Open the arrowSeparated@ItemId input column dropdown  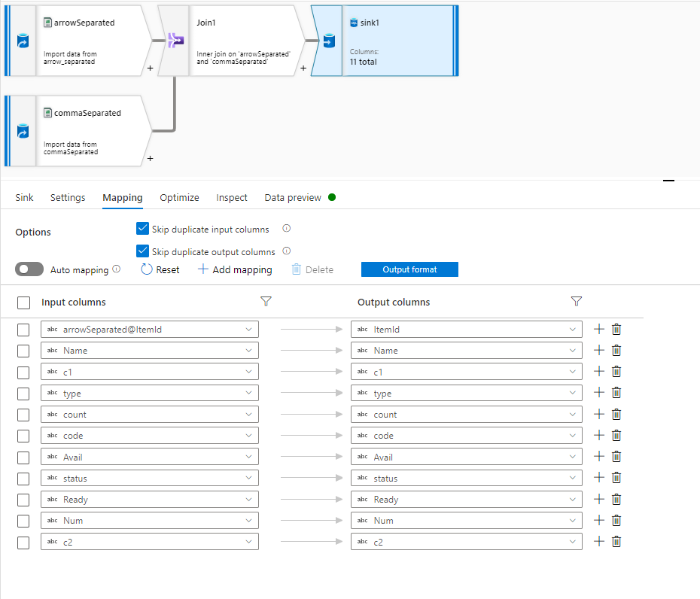[150, 330]
